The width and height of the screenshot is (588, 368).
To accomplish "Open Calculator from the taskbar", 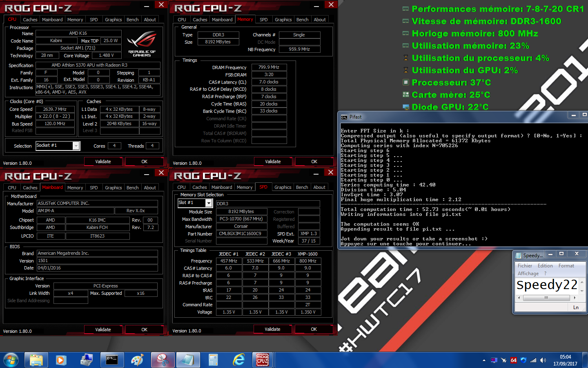I will click(x=213, y=360).
